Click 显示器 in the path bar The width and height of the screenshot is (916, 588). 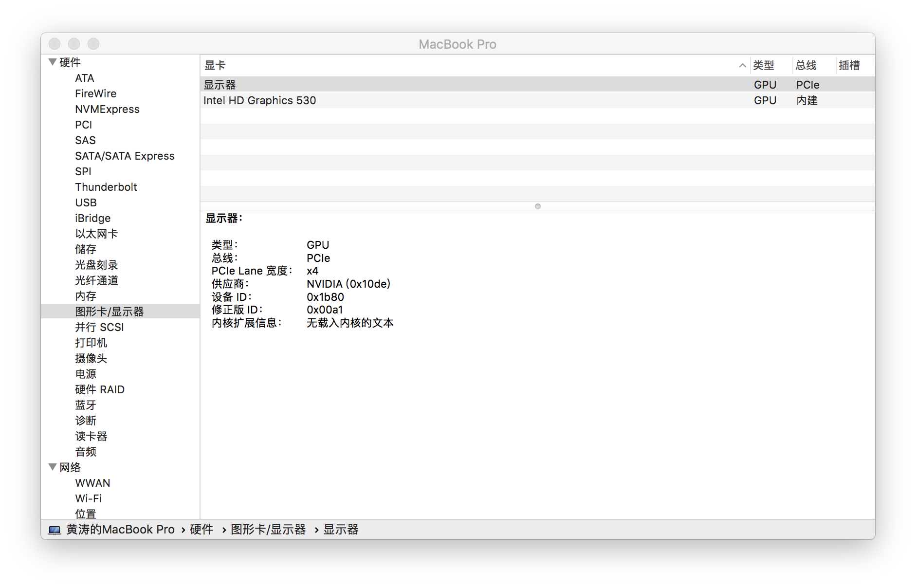point(341,530)
